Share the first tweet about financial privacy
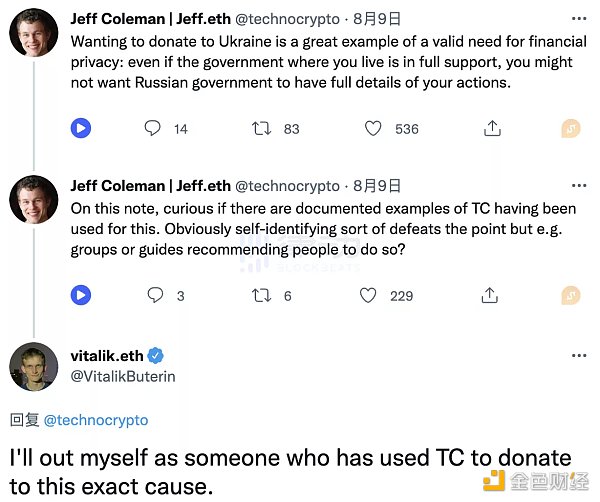This screenshot has height=502, width=600. click(x=492, y=128)
